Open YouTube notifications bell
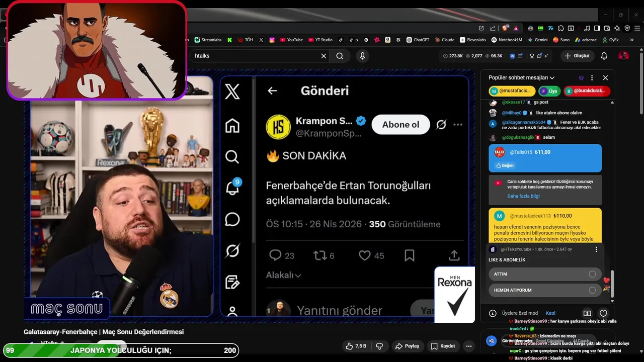Viewport: 644px width, 362px height. (x=604, y=56)
